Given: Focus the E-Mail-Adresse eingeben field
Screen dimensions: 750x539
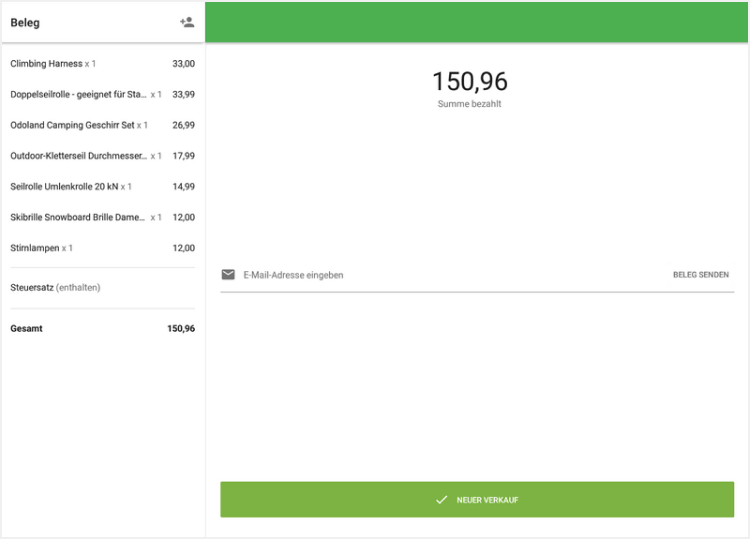Looking at the screenshot, I should tap(450, 275).
